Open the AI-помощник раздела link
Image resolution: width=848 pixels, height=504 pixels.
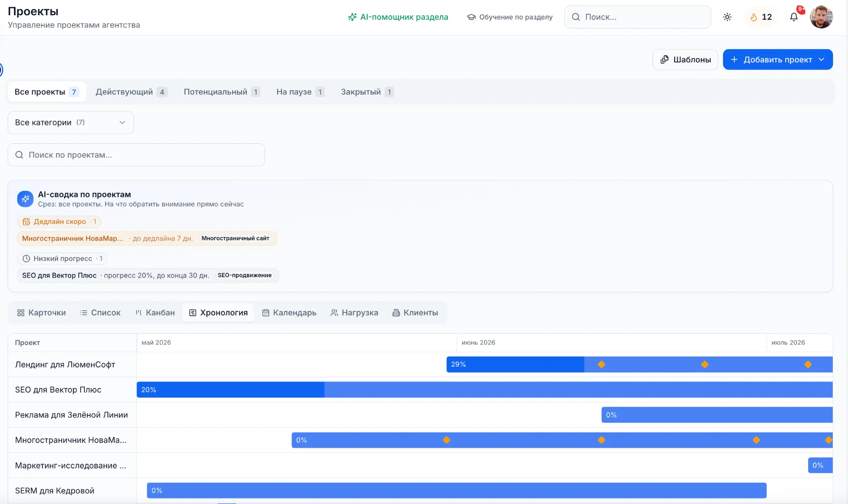[x=398, y=17]
